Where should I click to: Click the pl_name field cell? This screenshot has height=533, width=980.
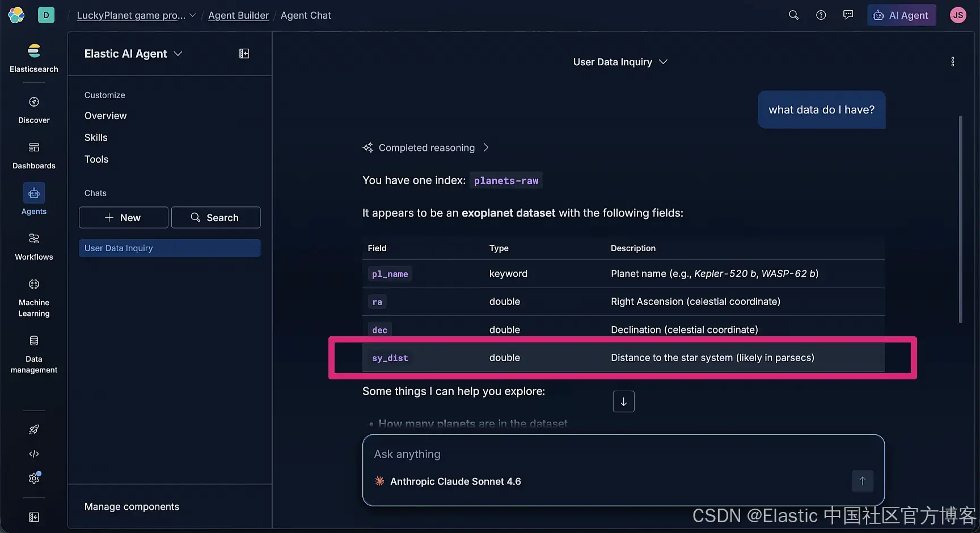390,274
